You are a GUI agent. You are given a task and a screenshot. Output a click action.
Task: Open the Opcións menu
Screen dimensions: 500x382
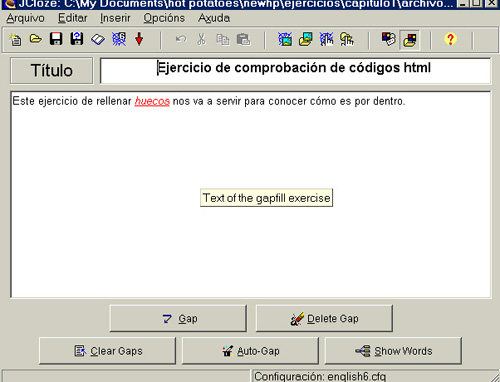(164, 18)
